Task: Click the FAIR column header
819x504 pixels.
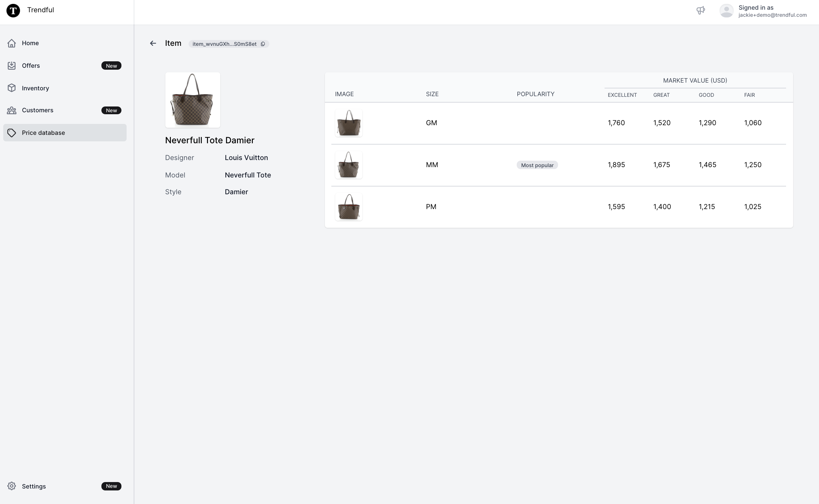Action: tap(749, 95)
